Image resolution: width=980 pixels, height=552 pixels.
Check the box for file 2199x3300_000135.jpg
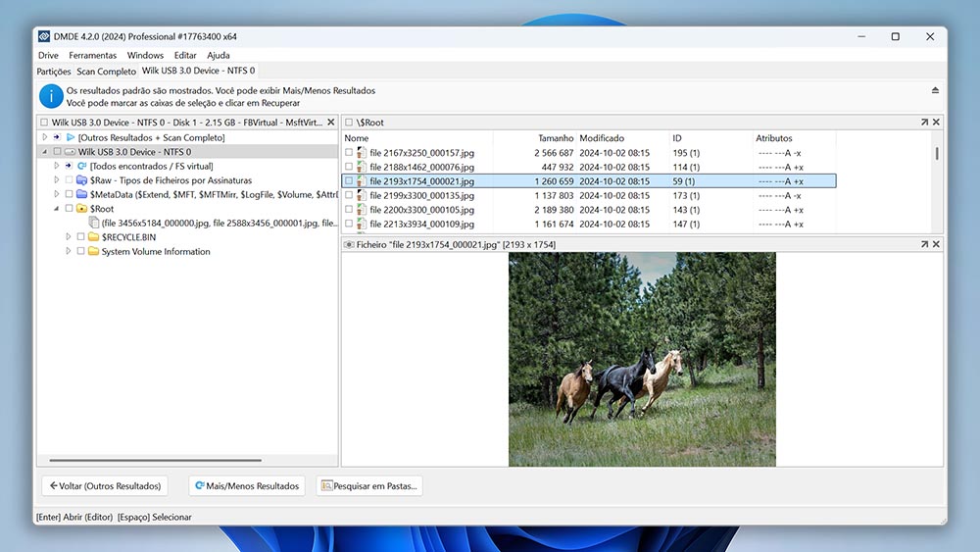pyautogui.click(x=349, y=196)
